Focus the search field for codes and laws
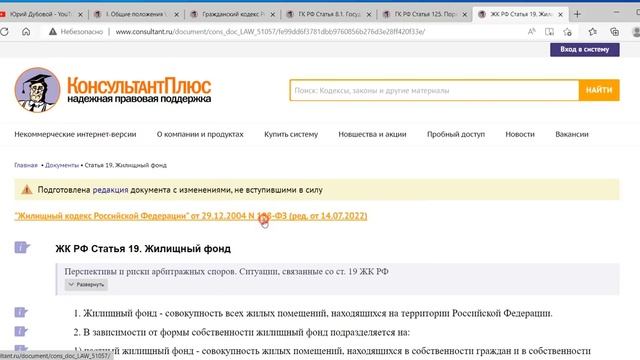The height and width of the screenshot is (360, 640). point(434,90)
